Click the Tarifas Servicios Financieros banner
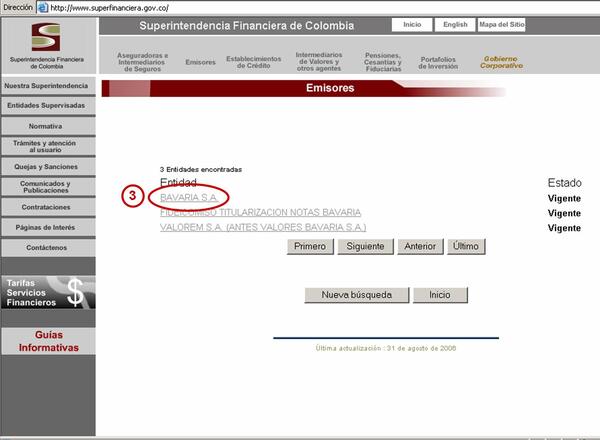The image size is (600, 440). point(48,292)
